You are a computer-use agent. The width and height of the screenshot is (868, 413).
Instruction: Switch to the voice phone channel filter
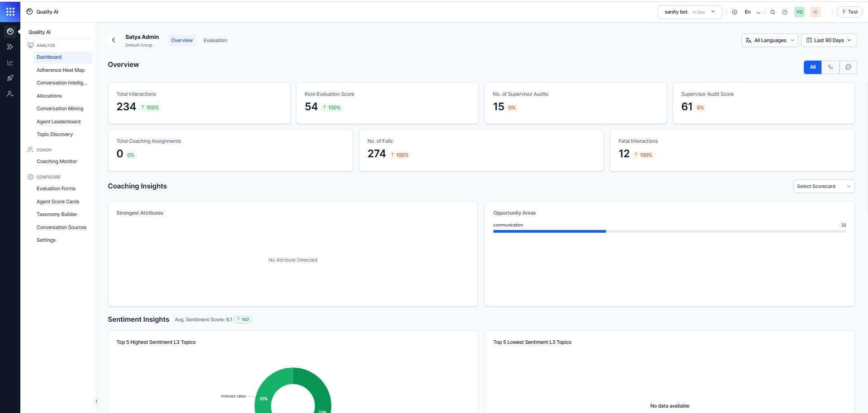pyautogui.click(x=830, y=67)
